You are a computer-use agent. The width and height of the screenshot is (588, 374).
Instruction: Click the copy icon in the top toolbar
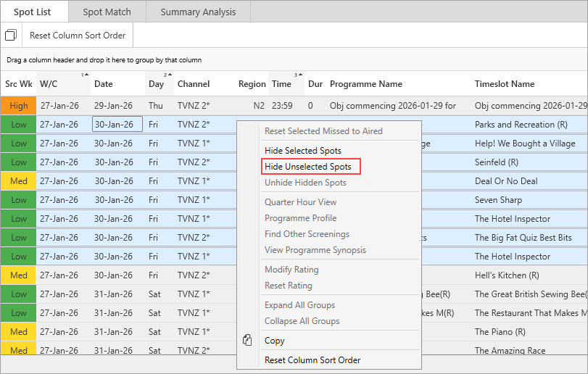click(x=11, y=36)
